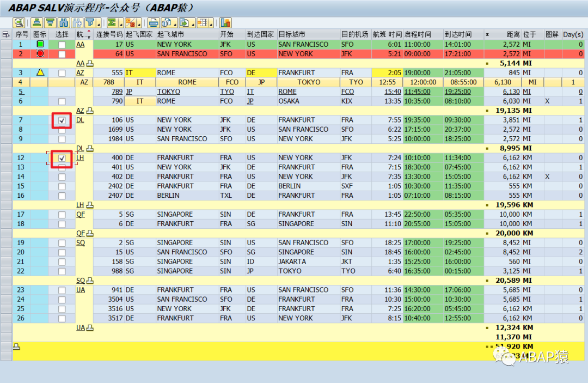Viewport: 588px width, 383px height.
Task: Uncheck the selection checkbox for row 12 LH
Action: 62,159
